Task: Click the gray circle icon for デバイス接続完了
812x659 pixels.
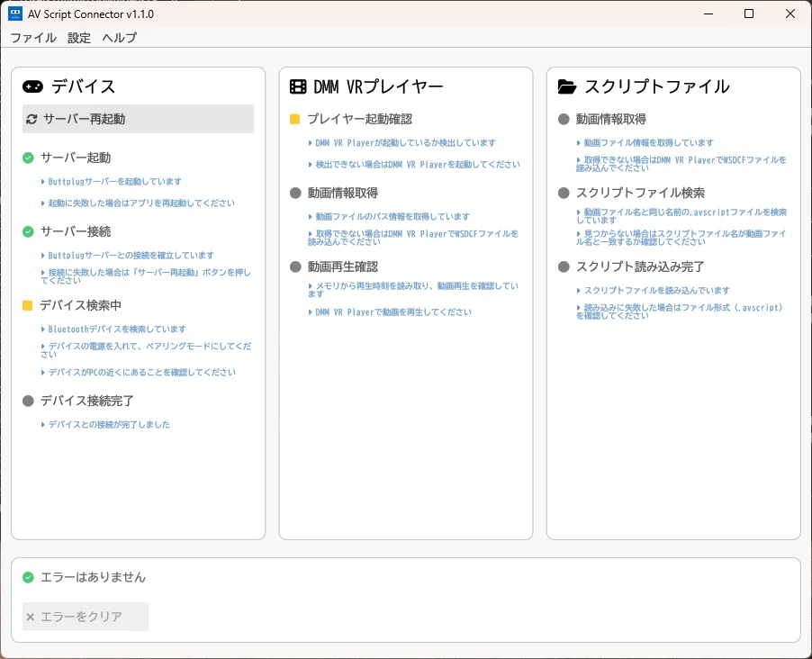Action: click(28, 401)
